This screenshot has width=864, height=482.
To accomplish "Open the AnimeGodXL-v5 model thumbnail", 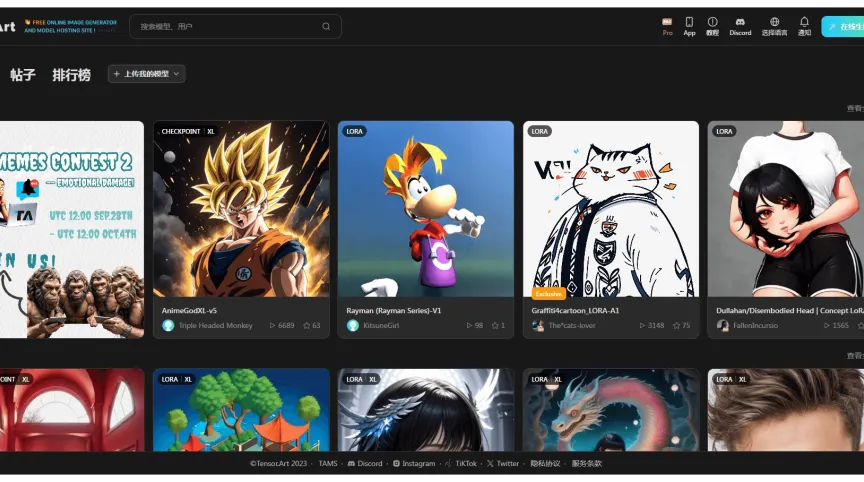I will 241,209.
